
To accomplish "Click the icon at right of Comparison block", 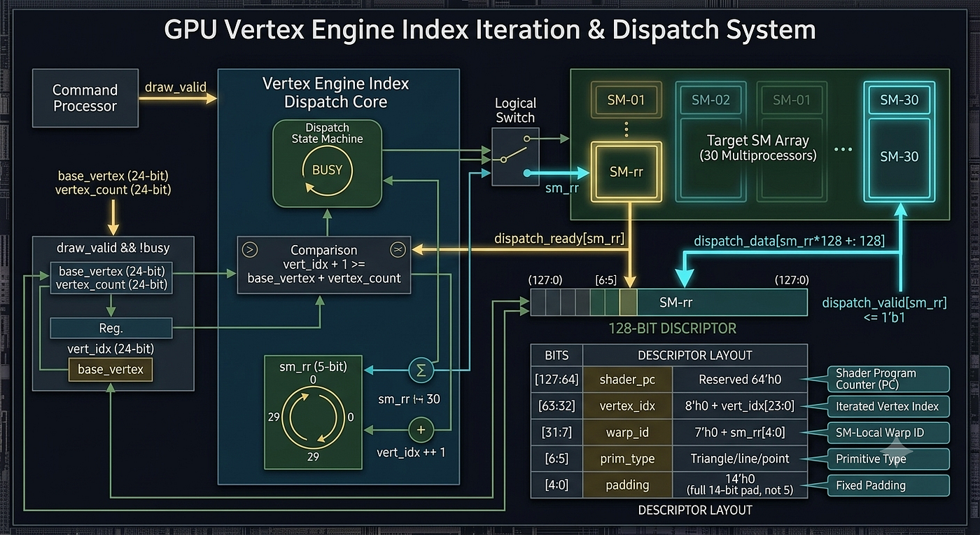I will click(398, 249).
